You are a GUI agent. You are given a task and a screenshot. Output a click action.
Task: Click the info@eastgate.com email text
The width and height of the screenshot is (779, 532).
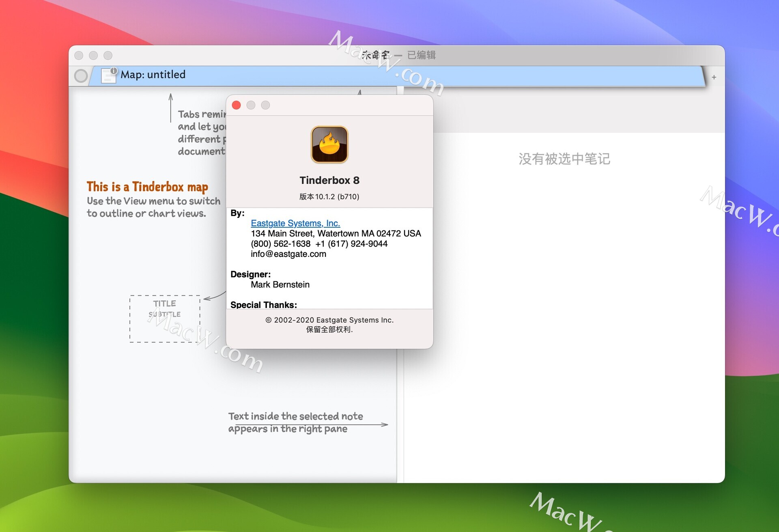click(288, 254)
